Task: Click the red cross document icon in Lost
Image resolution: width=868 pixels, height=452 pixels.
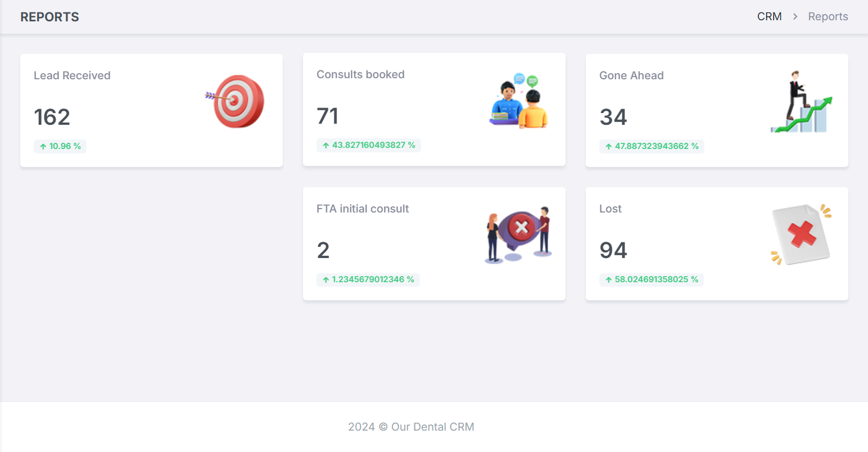Action: (x=801, y=234)
